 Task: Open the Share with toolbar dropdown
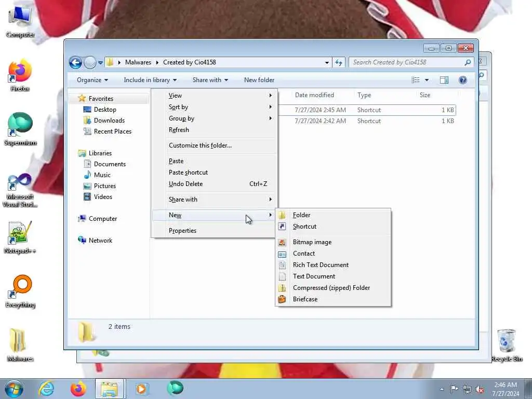click(210, 80)
